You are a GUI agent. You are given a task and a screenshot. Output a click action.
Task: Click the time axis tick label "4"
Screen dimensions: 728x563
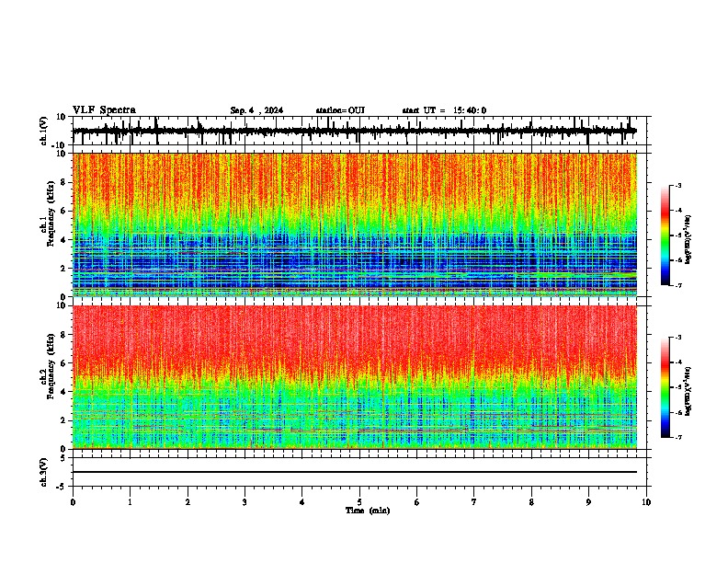point(301,502)
